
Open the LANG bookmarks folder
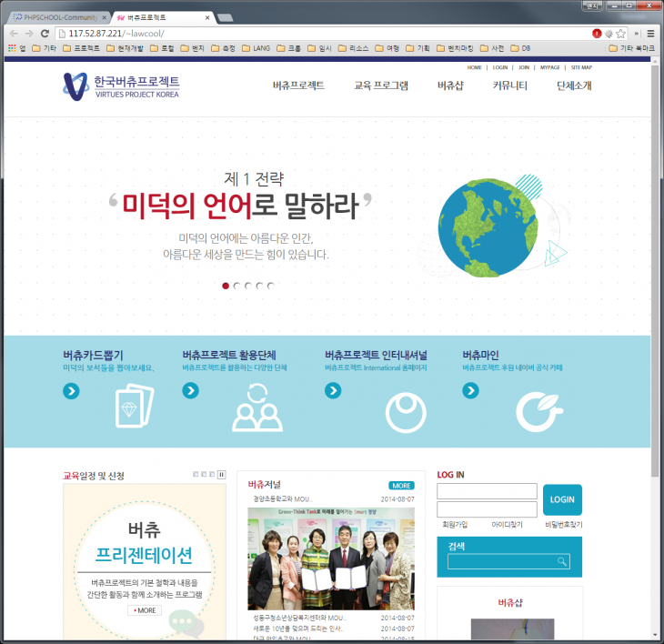[x=256, y=48]
